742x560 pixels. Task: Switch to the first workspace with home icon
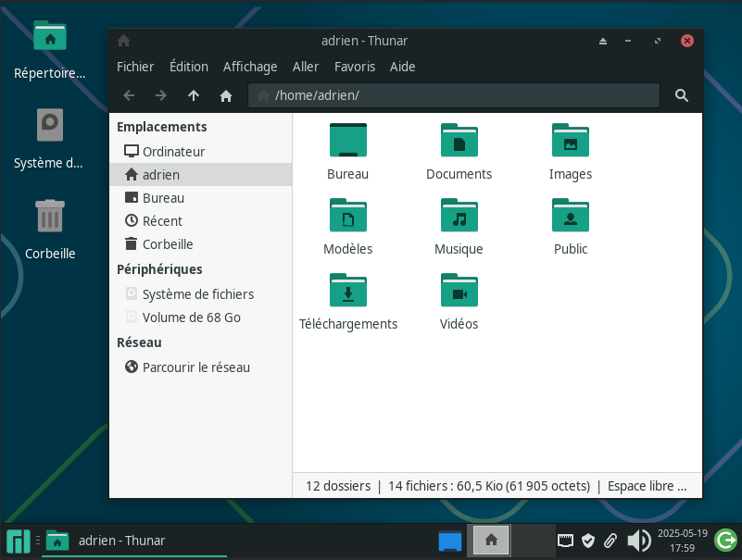coord(491,540)
